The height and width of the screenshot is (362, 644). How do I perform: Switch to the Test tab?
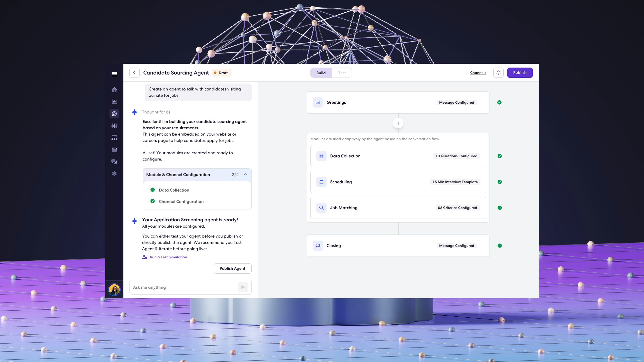pos(342,73)
